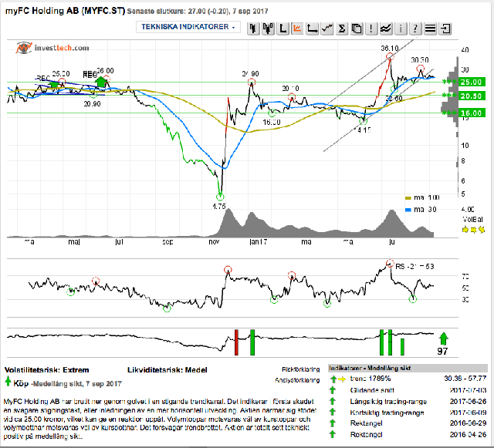Click the exit arrow icon in toolbar

(x=445, y=29)
